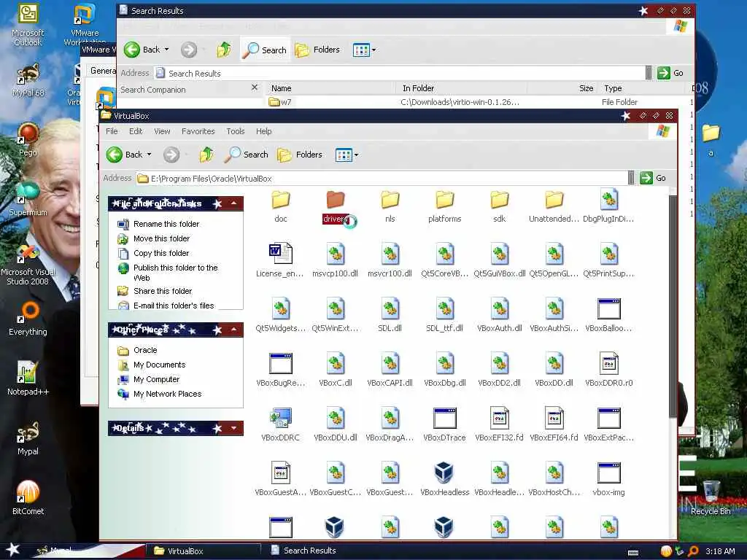Image resolution: width=747 pixels, height=560 pixels.
Task: Select VBoxGuestA... file icon
Action: [x=281, y=472]
